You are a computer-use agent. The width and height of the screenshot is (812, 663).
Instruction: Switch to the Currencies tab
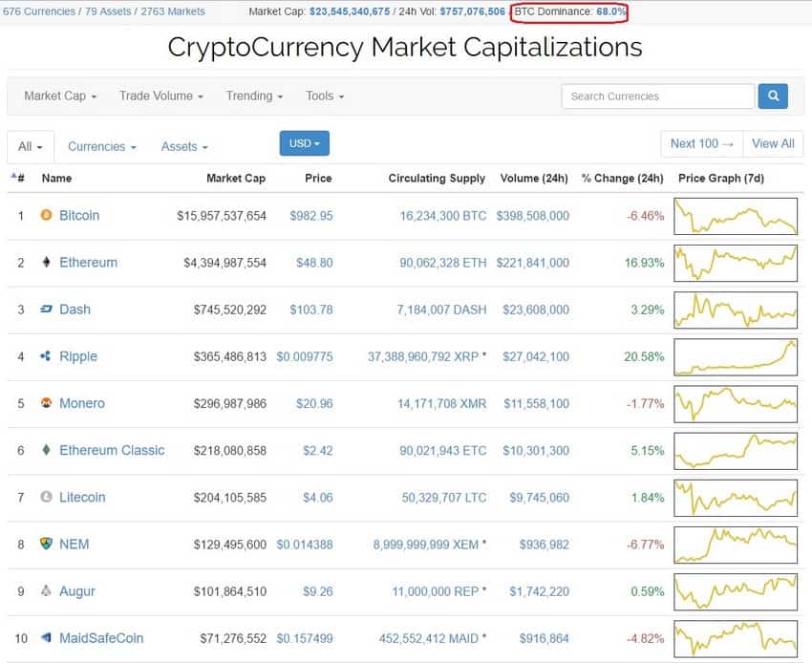tap(101, 146)
